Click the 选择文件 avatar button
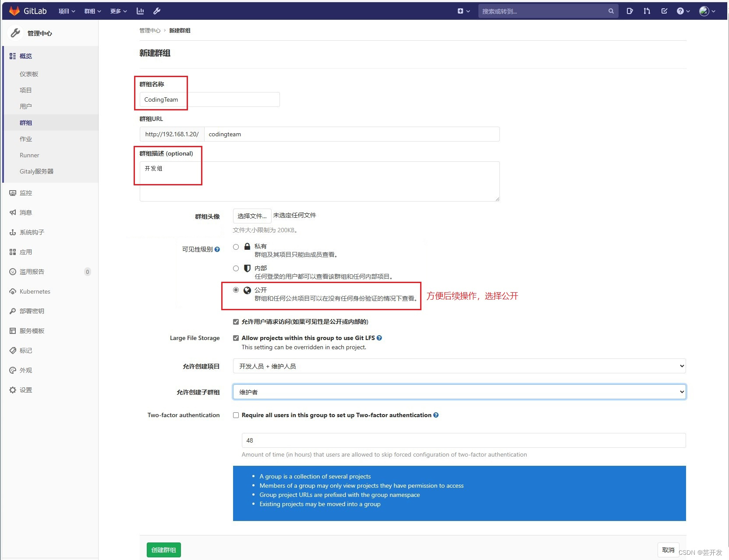The image size is (729, 560). (252, 216)
